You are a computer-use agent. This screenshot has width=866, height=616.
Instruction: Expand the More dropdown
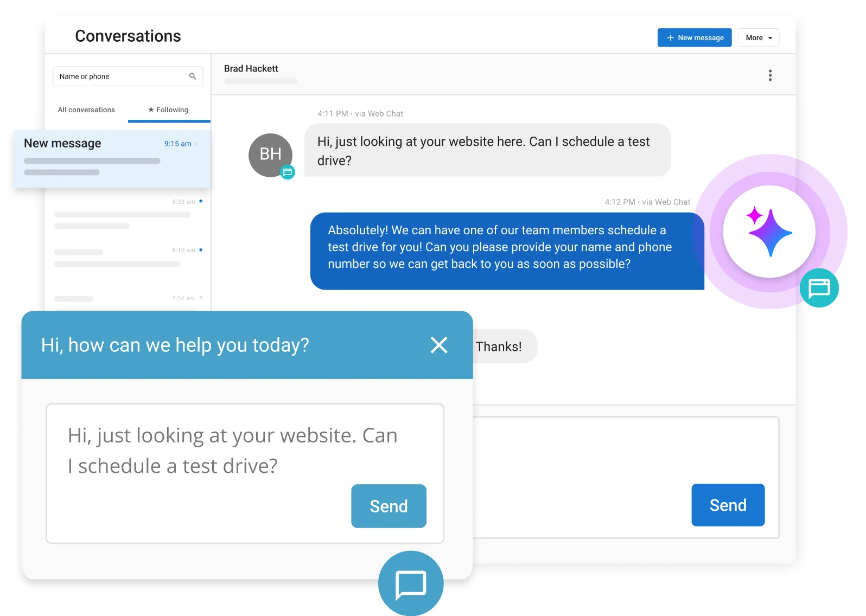(x=759, y=37)
